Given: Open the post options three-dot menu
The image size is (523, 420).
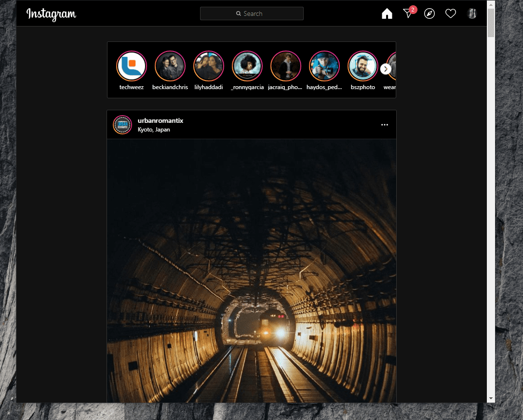Looking at the screenshot, I should point(384,124).
